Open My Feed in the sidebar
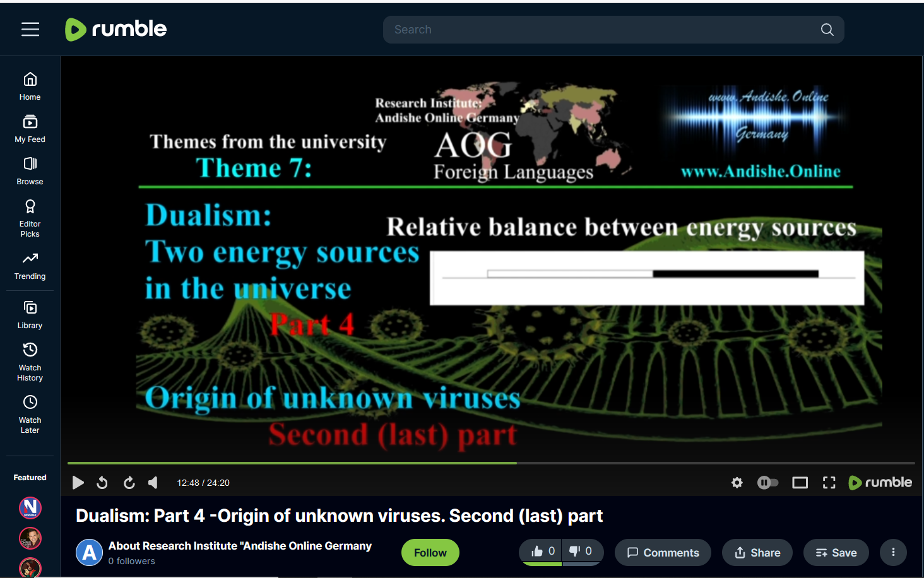This screenshot has height=578, width=924. (30, 129)
